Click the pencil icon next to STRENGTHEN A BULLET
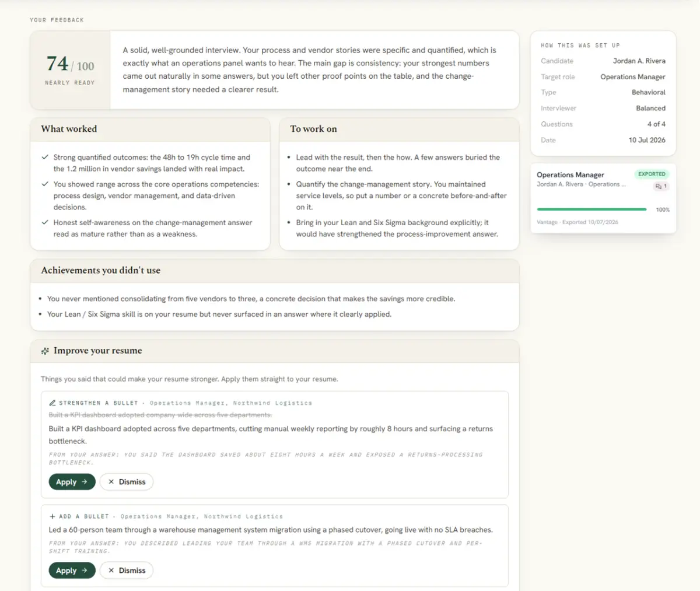This screenshot has width=700, height=591. [52, 403]
